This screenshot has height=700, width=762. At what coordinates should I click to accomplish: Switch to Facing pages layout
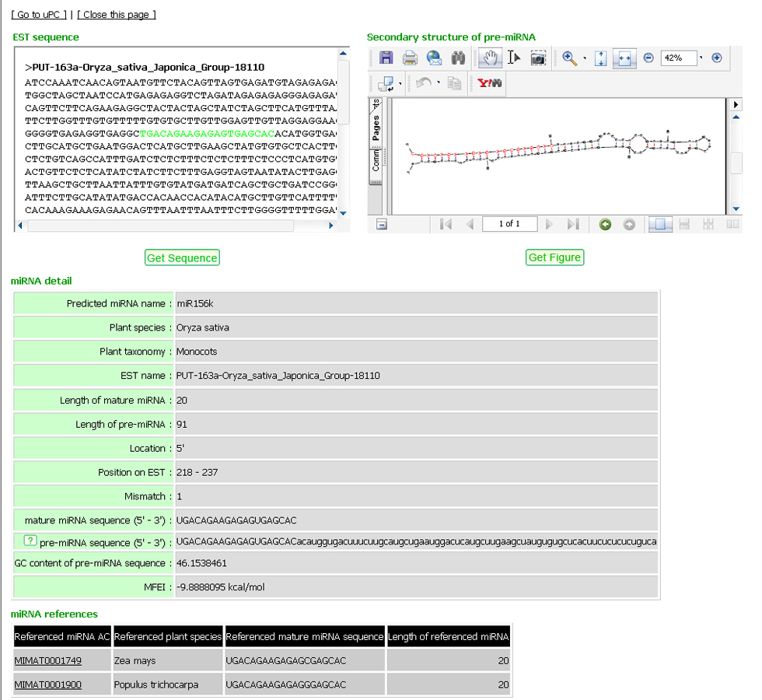click(732, 224)
